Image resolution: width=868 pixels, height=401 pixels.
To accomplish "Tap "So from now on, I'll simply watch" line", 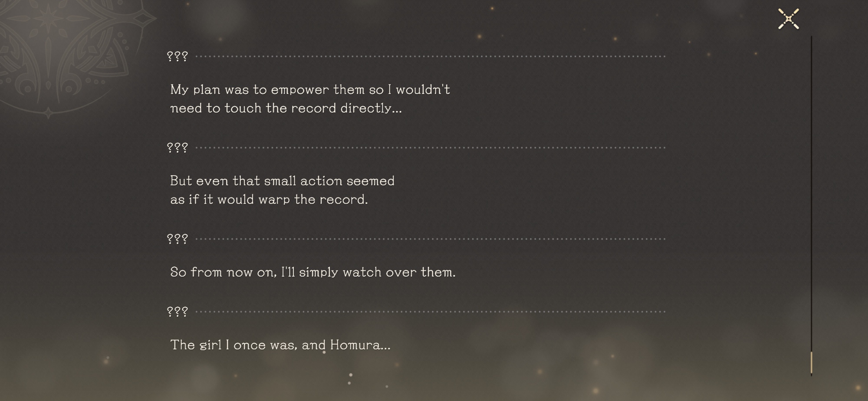I will point(312,273).
